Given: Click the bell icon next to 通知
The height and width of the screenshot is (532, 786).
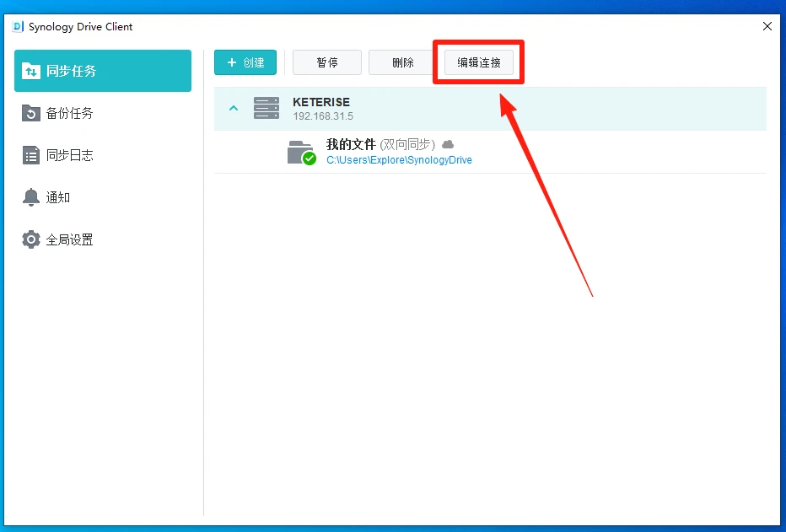Looking at the screenshot, I should tap(31, 197).
